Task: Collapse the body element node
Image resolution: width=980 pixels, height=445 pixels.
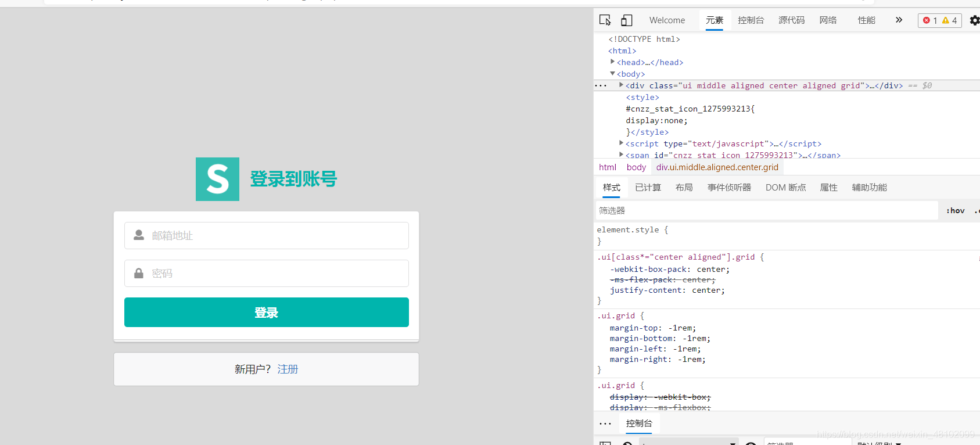Action: (x=612, y=73)
